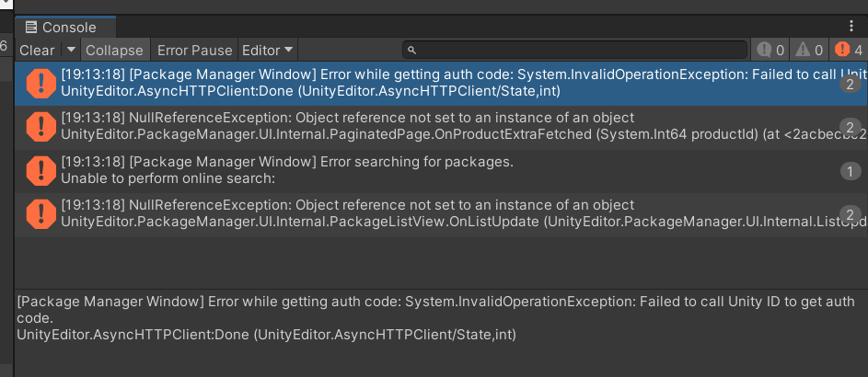Toggle info message filter showing 0
868x377 pixels.
(x=770, y=50)
